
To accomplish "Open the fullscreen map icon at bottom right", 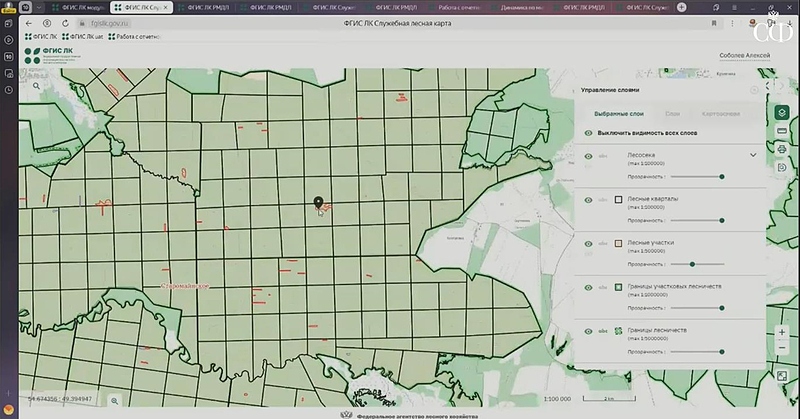I will point(781,376).
